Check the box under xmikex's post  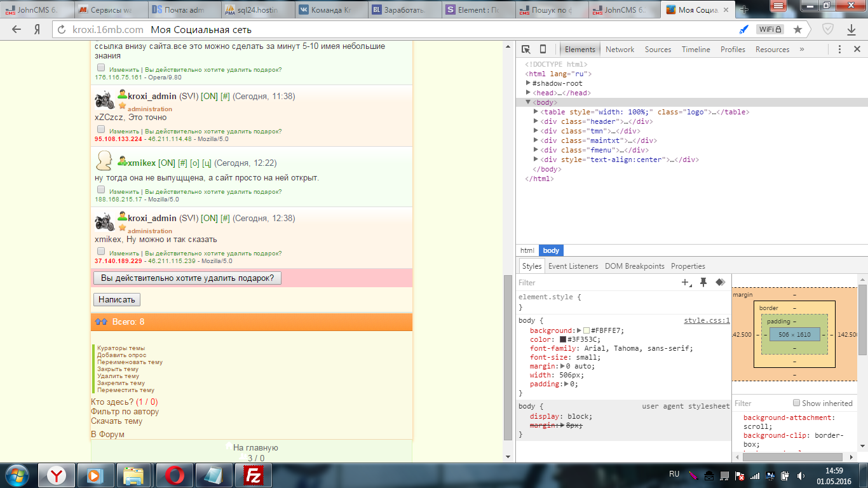click(101, 189)
